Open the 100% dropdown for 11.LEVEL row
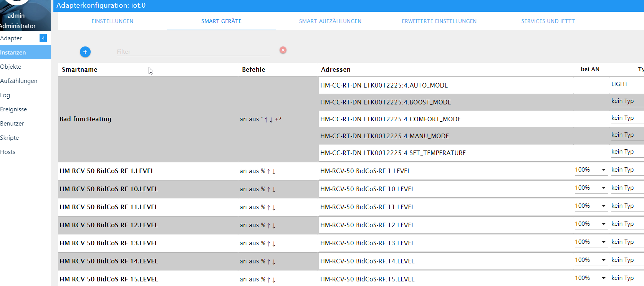This screenshot has width=644, height=286. pyautogui.click(x=591, y=206)
